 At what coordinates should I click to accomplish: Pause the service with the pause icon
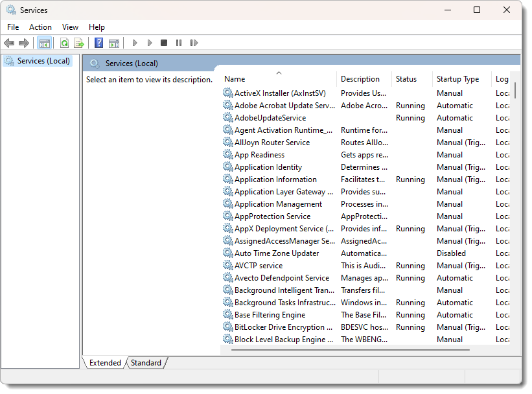tap(179, 43)
